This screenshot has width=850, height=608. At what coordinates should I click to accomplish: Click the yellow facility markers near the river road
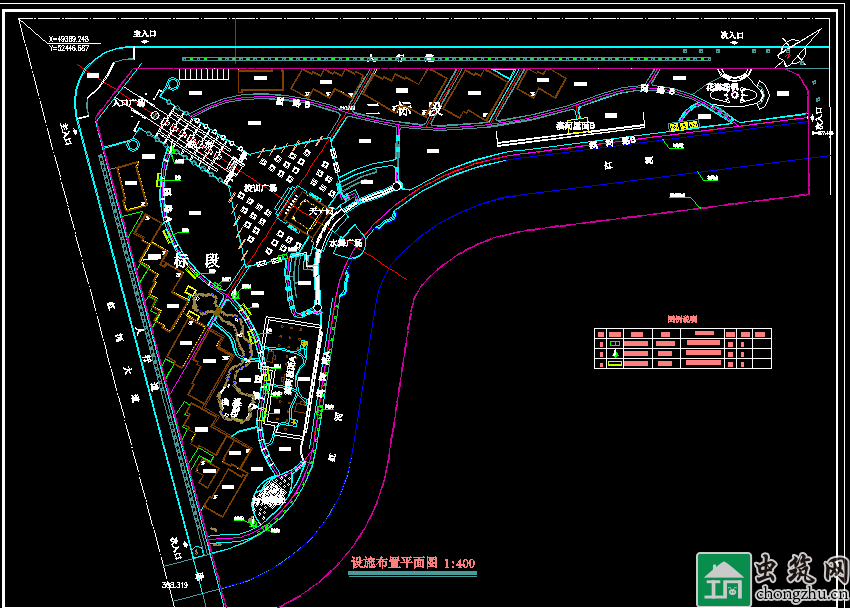click(x=682, y=126)
